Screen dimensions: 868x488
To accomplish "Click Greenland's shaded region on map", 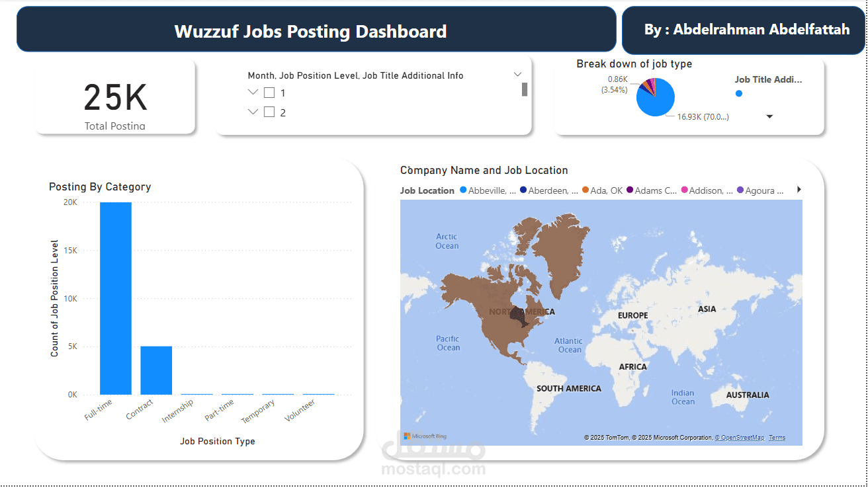I will [561, 253].
